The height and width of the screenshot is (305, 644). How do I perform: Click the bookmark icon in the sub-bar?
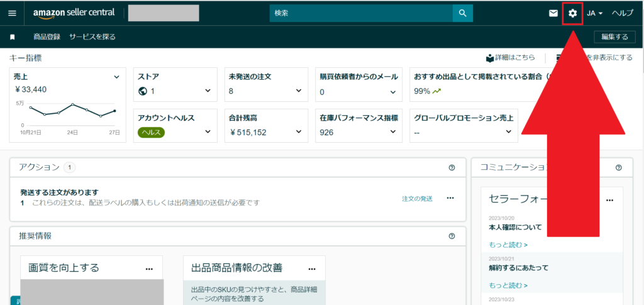pyautogui.click(x=13, y=37)
